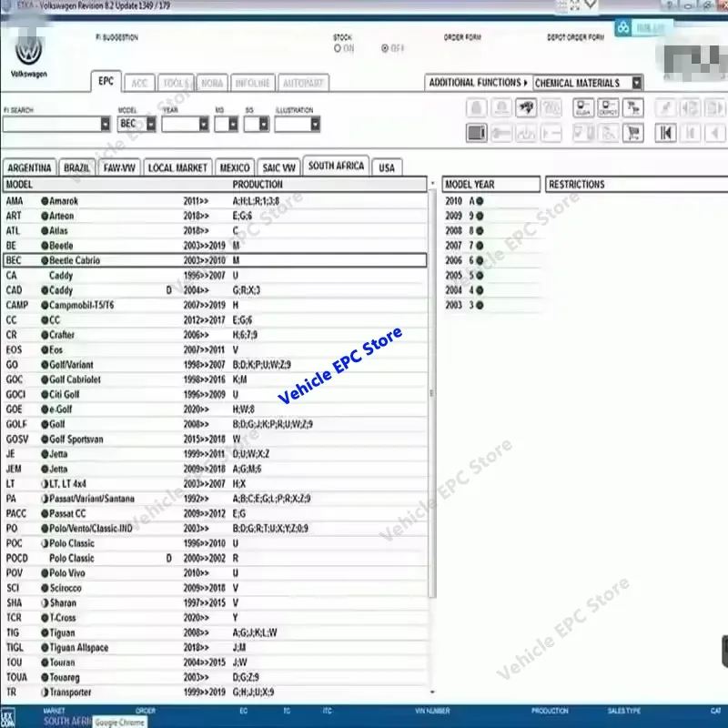
Task: Click the scrollbar down arrow of model list
Action: click(432, 692)
